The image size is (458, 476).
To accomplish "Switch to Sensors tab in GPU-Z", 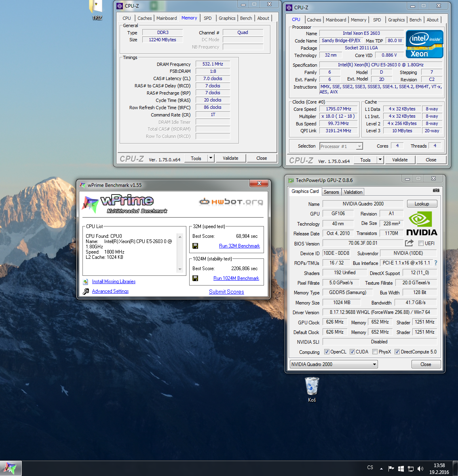I will pyautogui.click(x=331, y=192).
